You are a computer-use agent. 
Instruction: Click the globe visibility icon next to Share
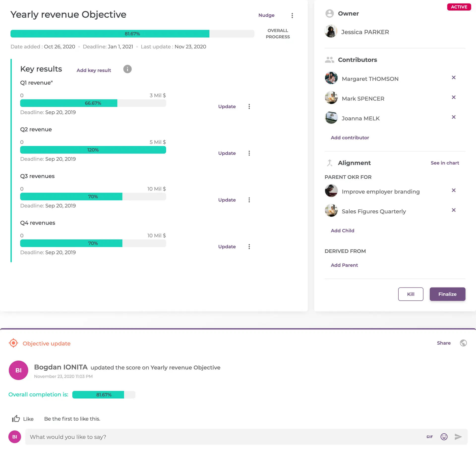point(463,343)
